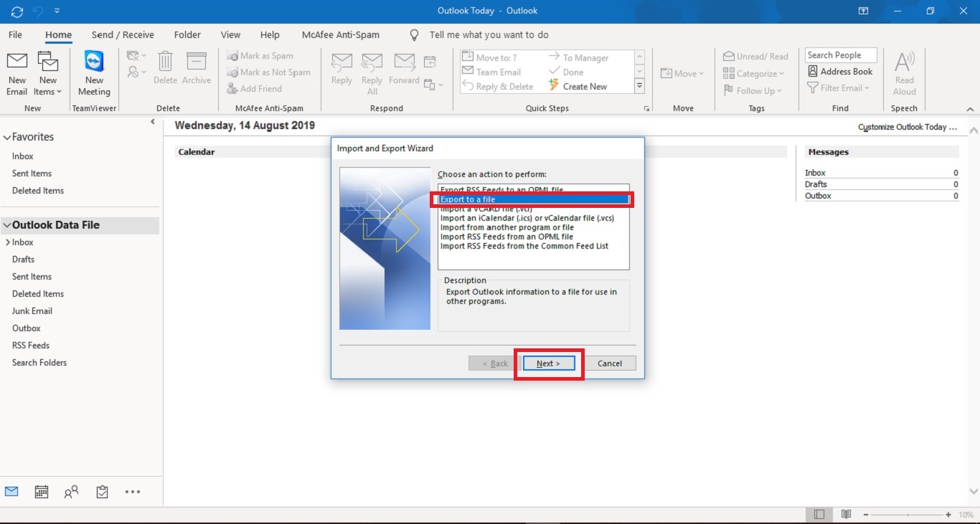Select Import RSS Feeds from an OPML file

[x=507, y=237]
